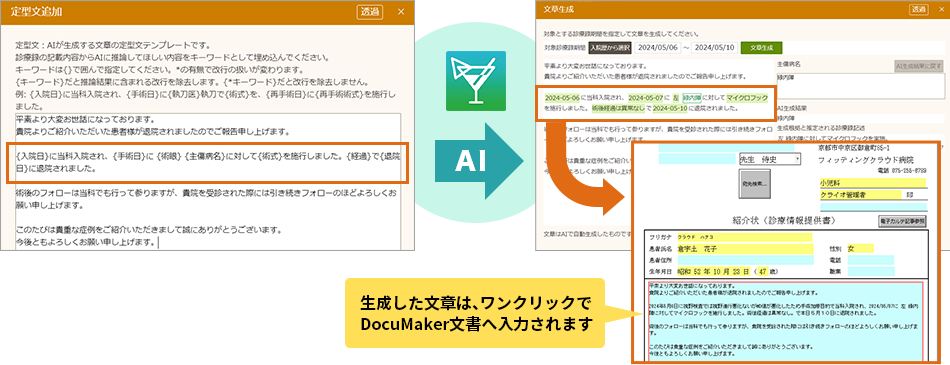
Task: Click the 主傷病名 text box
Action: click(860, 86)
